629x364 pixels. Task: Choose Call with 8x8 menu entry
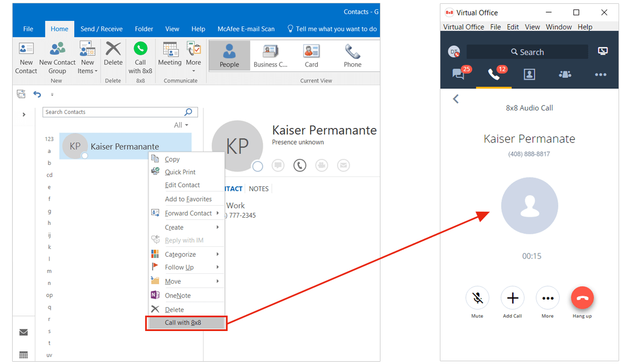pyautogui.click(x=186, y=323)
